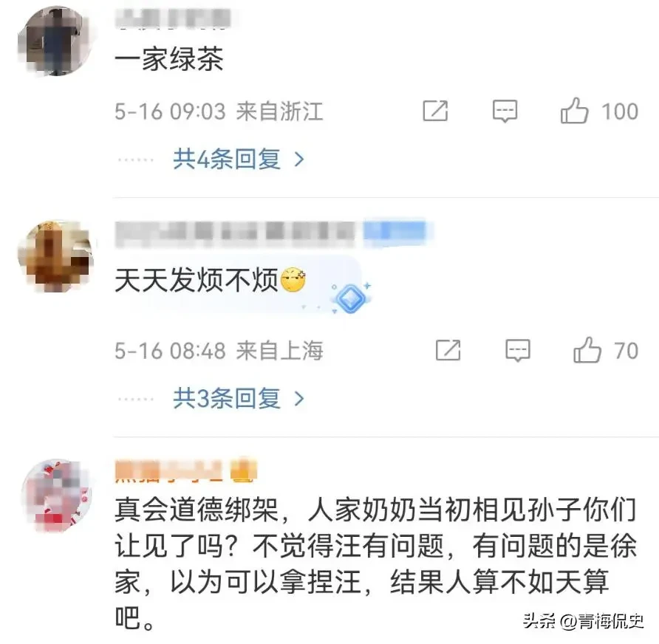Share the 天天发烦不烦 comment

(x=448, y=350)
